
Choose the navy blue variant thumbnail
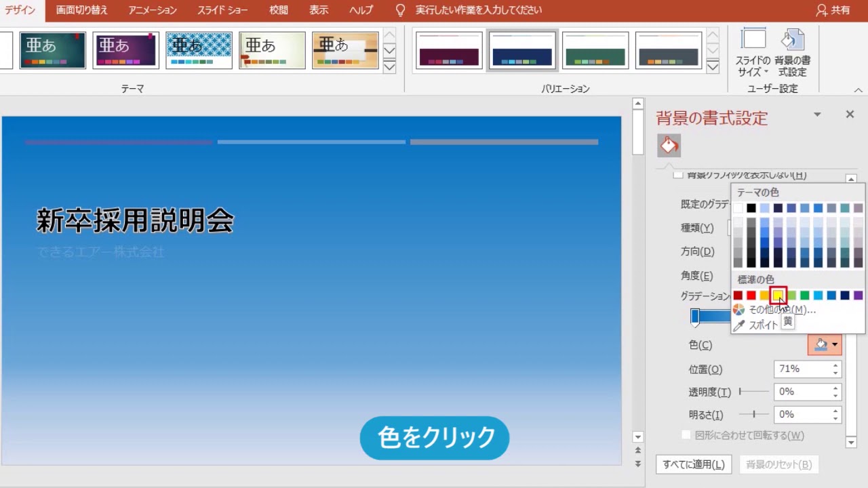tap(523, 50)
